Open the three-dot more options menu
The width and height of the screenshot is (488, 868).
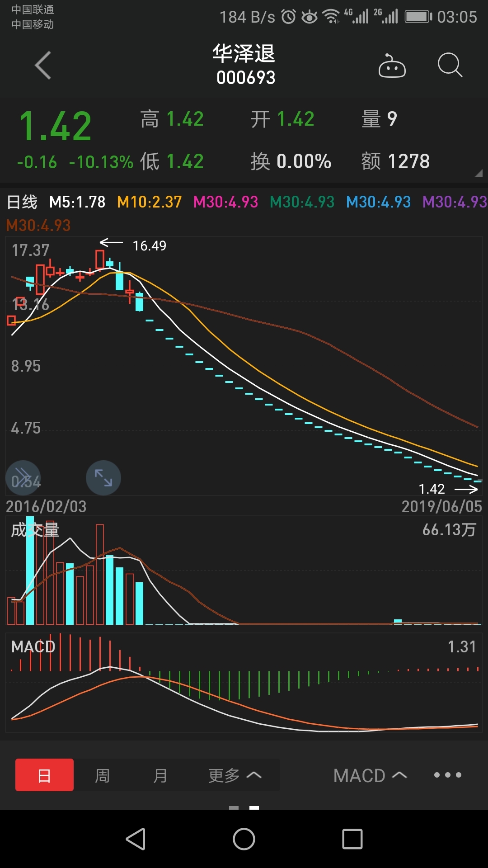pyautogui.click(x=447, y=775)
